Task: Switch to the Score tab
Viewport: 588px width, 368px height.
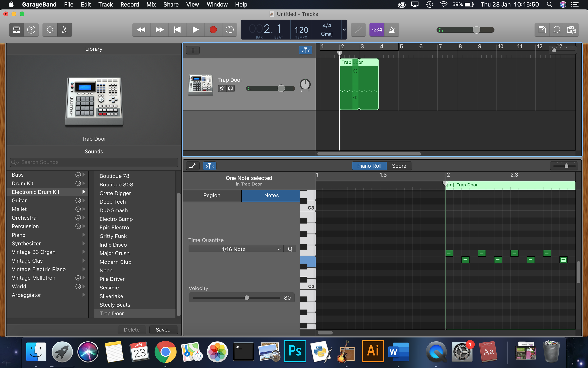Action: [399, 166]
